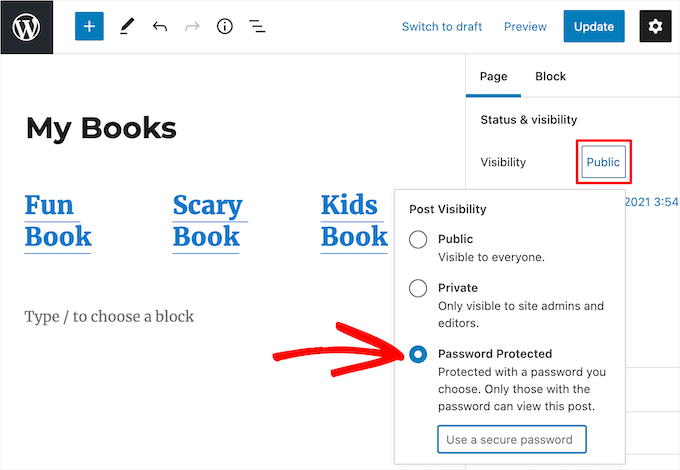Open the List View outline icon
Screen dimensions: 680x470
pyautogui.click(x=257, y=27)
